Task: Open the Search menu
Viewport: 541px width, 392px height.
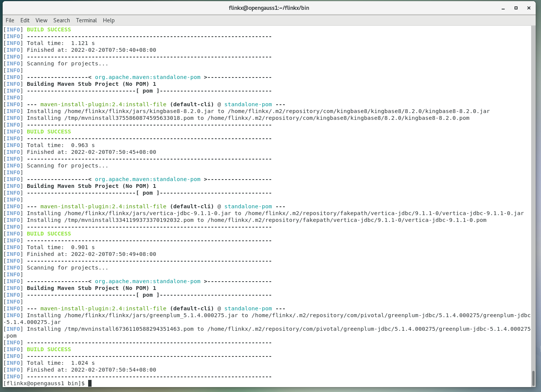Action: click(61, 20)
